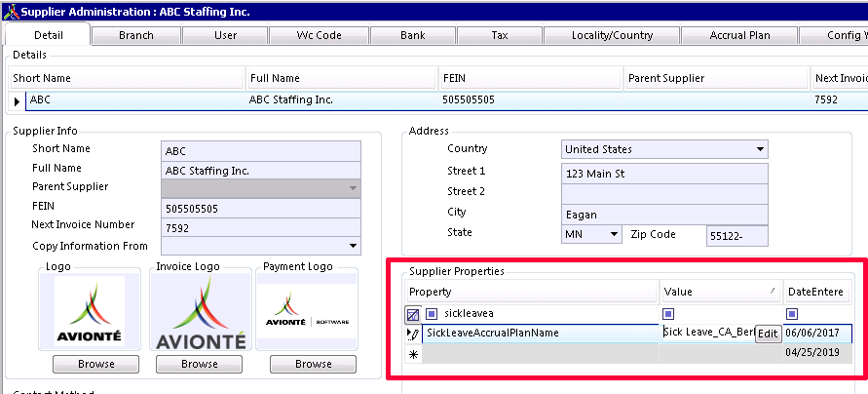Click the Short Name input field
This screenshot has width=868, height=394.
tap(260, 151)
